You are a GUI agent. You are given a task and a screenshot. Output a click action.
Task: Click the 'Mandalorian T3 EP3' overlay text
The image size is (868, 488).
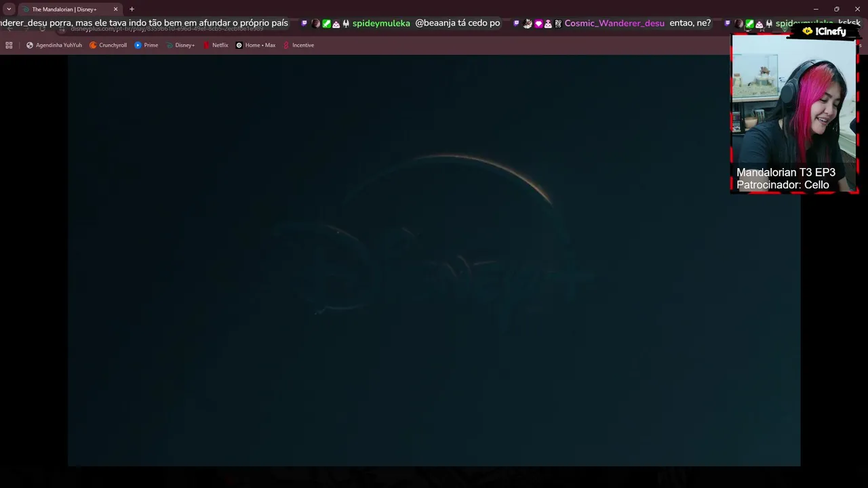tap(786, 172)
